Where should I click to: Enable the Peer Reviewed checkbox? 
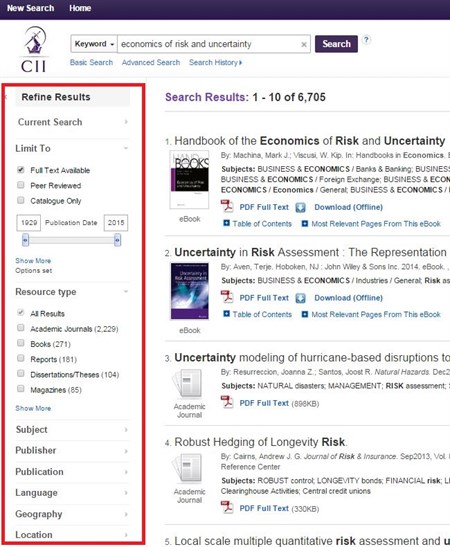coord(21,185)
